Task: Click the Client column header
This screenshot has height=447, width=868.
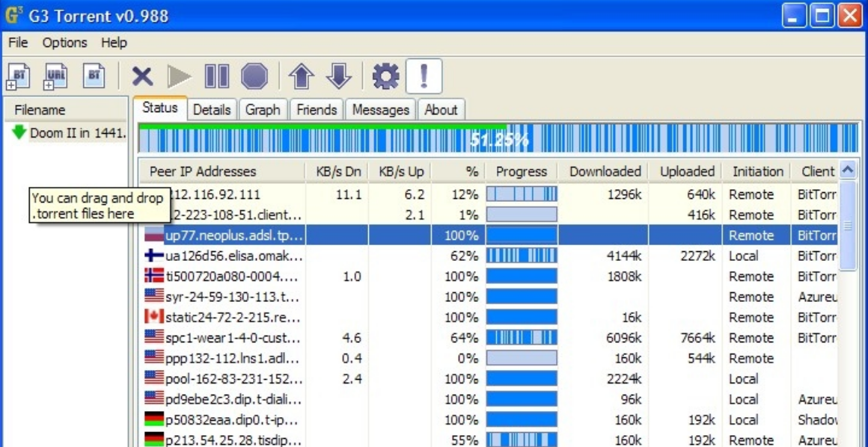Action: (x=816, y=171)
